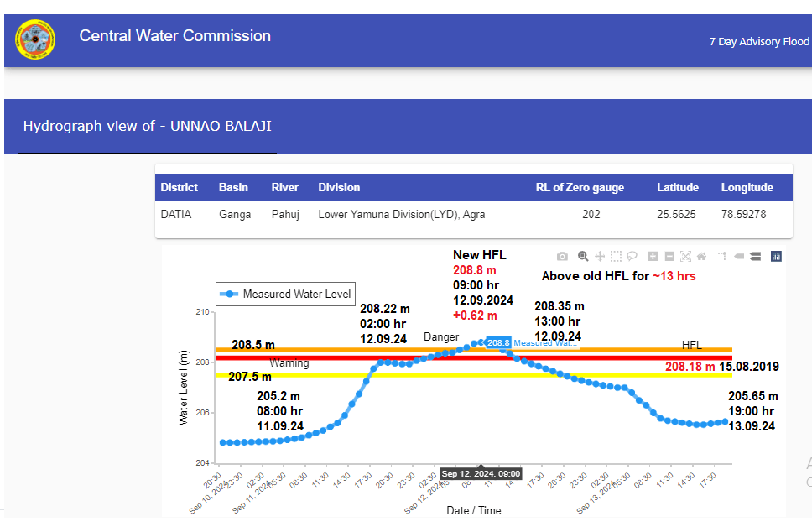812x532 pixels.
Task: Open the Plotly logo link icon
Action: coord(776,256)
